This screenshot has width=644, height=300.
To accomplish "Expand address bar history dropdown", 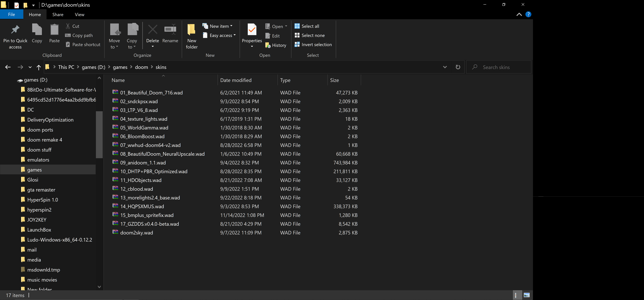I will (x=445, y=67).
